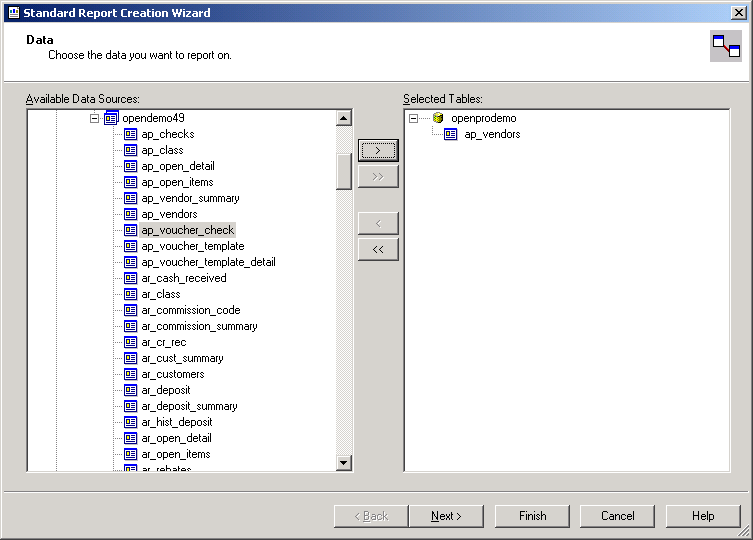Click the table icon beside ap_checks
Viewport: 753px width, 540px height.
point(130,134)
